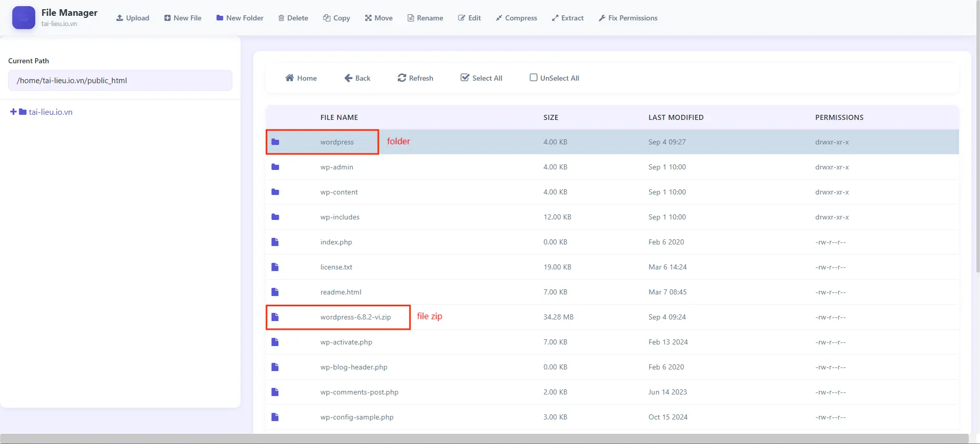
Task: Click the SIZE column header
Action: click(551, 117)
